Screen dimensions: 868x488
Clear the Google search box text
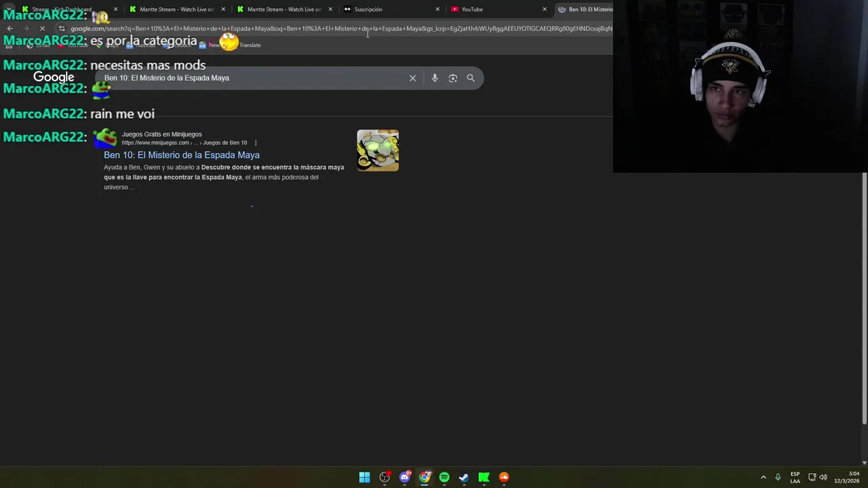(x=412, y=78)
